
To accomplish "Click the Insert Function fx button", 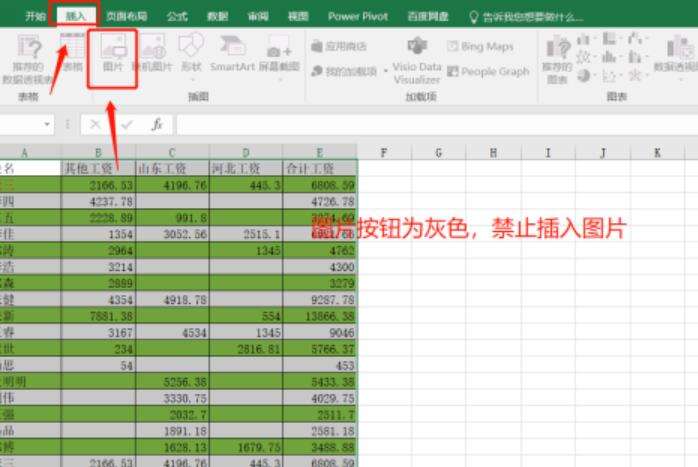I will coord(157,124).
